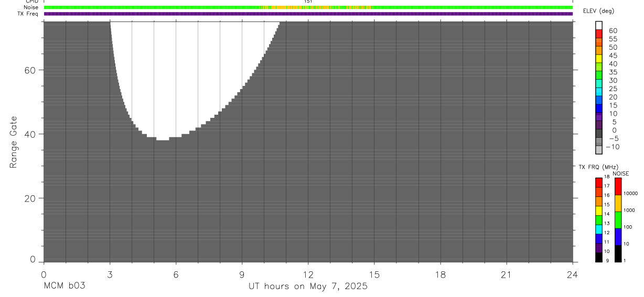
Task: Pick the light gray bottom segment of ELEV colorbar
Action: (x=599, y=150)
